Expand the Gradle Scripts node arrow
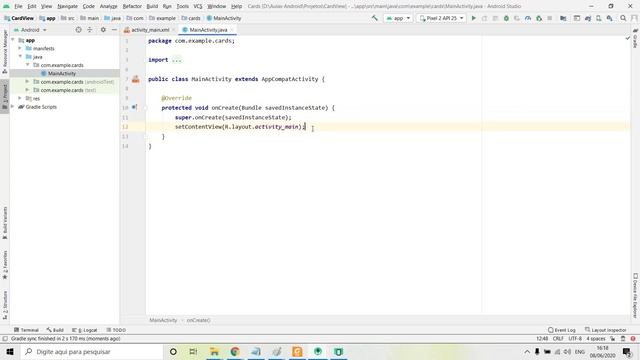 tap(13, 107)
